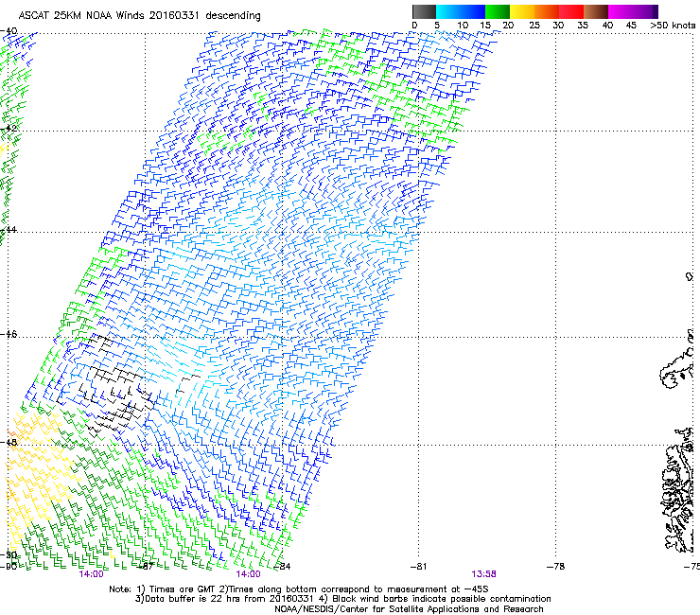Click the legend value '25'
Viewport: 700px width, 615px height.
(x=534, y=26)
